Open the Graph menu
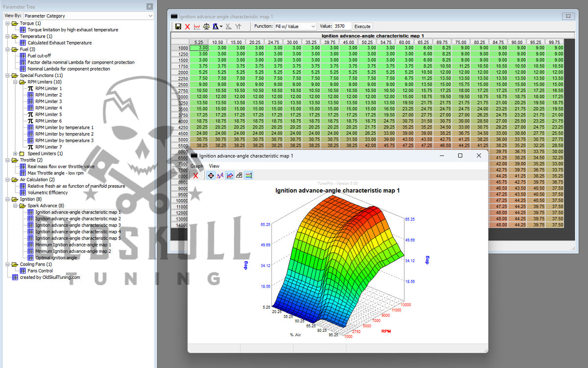The width and height of the screenshot is (588, 368). 197,166
